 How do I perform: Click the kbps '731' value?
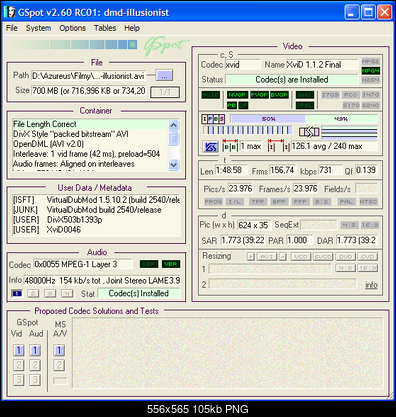pos(330,170)
